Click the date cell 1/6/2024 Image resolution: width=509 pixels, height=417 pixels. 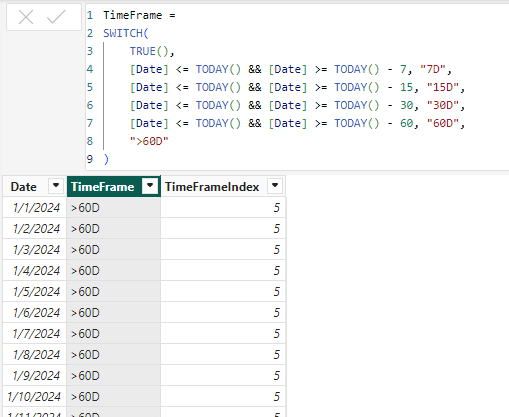(x=35, y=313)
